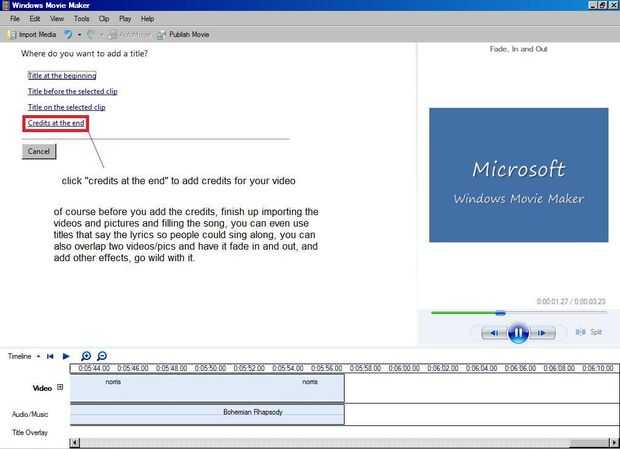Pause the preview with the round pause button
Viewport: 620px width, 449px height.
pos(518,333)
